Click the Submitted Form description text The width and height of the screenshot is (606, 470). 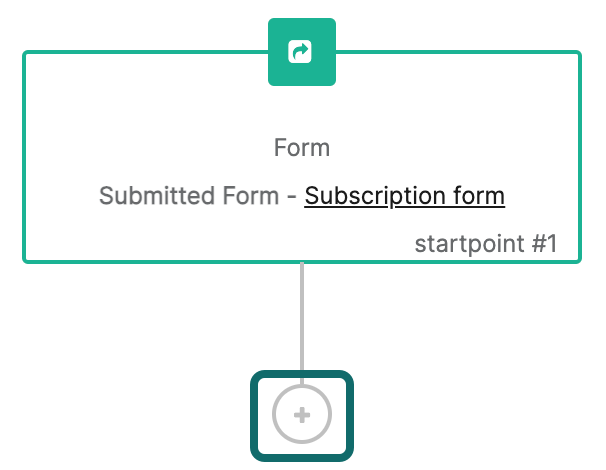189,196
